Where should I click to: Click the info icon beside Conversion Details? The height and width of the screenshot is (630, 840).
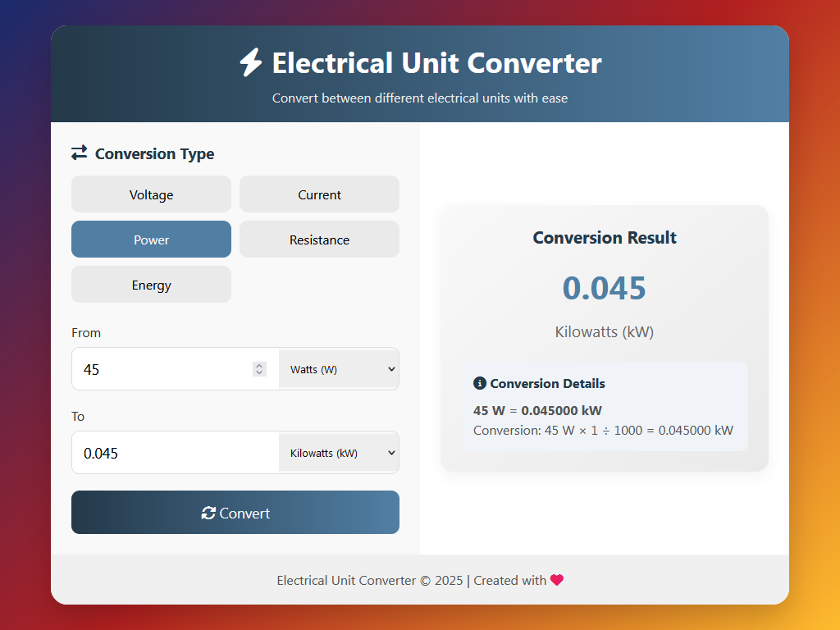480,383
